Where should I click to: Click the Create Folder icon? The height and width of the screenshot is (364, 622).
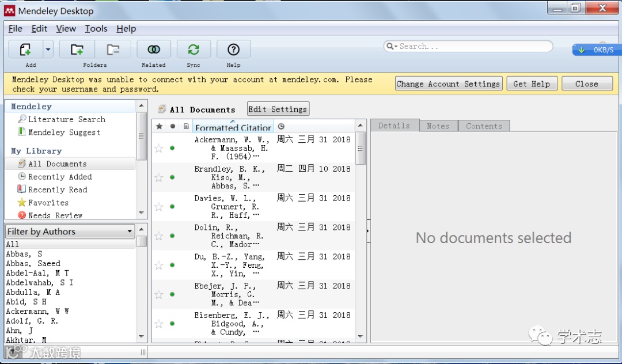pos(77,50)
